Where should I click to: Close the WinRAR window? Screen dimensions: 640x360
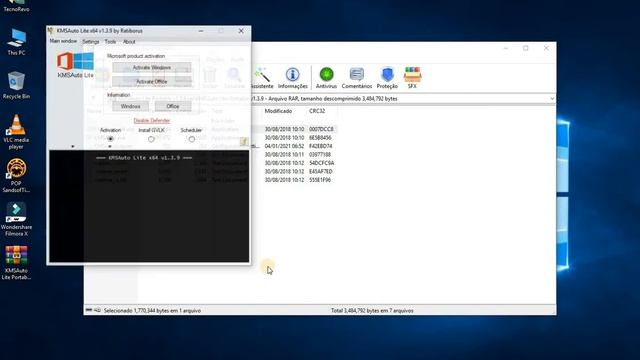click(546, 48)
